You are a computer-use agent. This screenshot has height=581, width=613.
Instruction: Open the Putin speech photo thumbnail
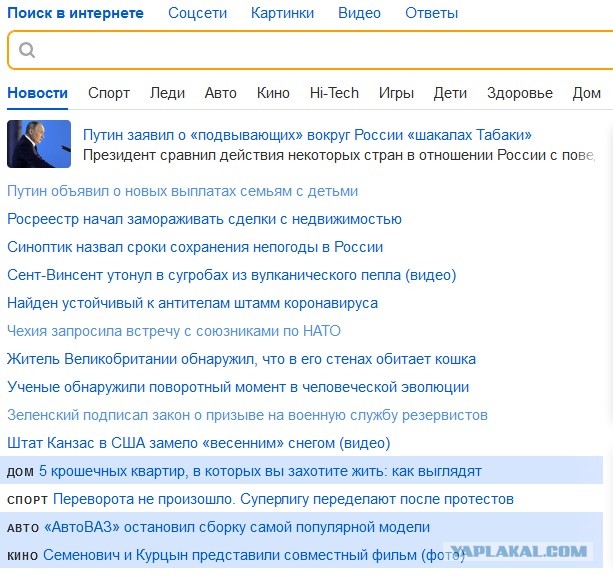pos(39,144)
